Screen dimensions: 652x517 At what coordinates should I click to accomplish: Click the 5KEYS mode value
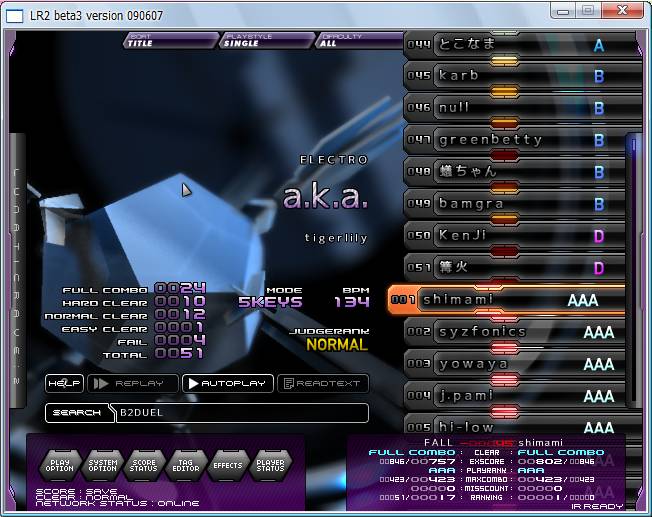pos(270,302)
